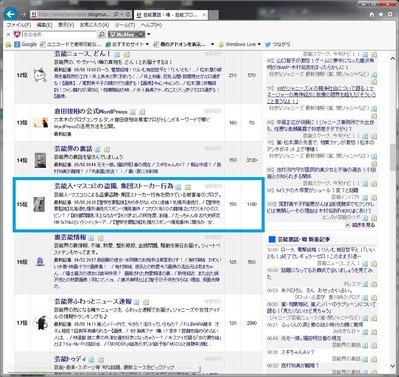Screen dimensions: 399x377
Task: Click the yellow folder icon after 裏芸能情報 title
Action: point(101,238)
